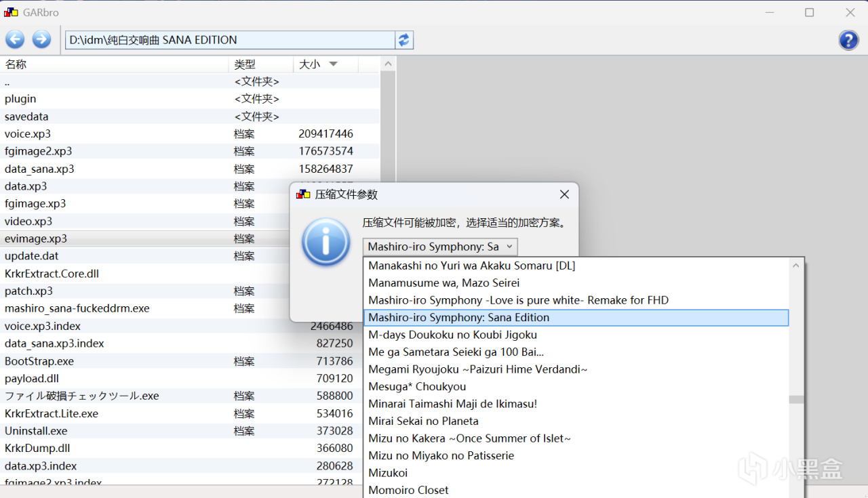Choose Mesuga* Choukyou scheme
The height and width of the screenshot is (498, 868).
click(576, 386)
